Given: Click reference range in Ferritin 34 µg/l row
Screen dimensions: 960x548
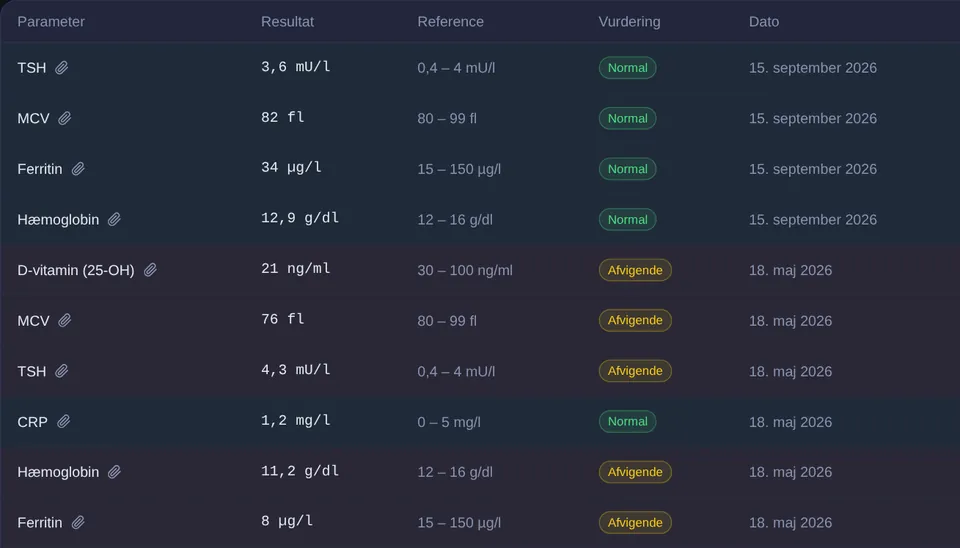Looking at the screenshot, I should [x=459, y=169].
